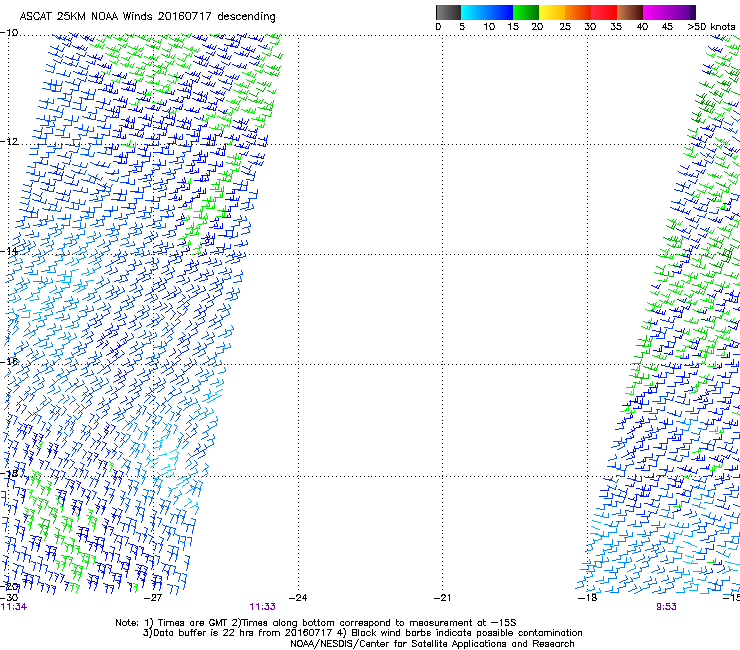Viewport: 740px width, 650px height.
Task: Click the magenta 40-45 knots legend color
Action: tap(656, 12)
